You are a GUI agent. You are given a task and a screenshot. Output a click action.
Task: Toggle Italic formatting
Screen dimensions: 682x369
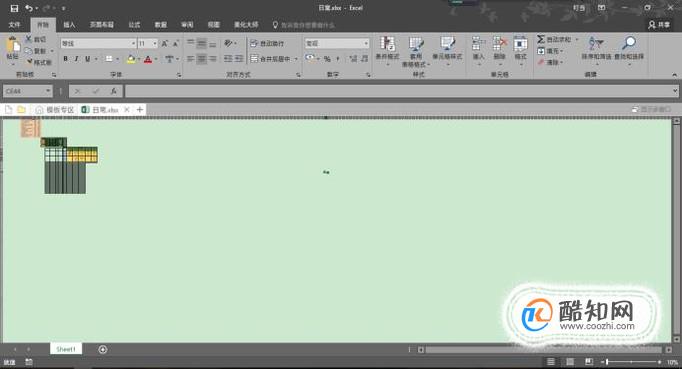pos(76,59)
